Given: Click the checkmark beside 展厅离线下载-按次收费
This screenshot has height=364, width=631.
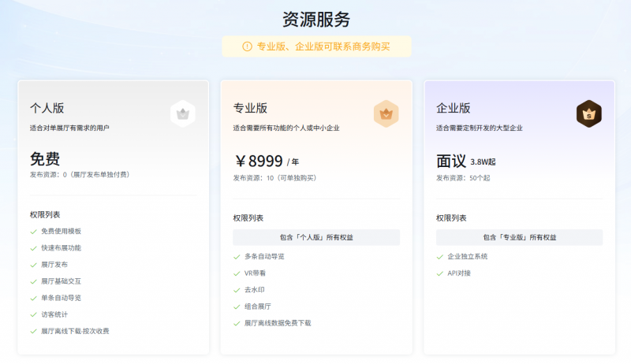Looking at the screenshot, I should (x=33, y=332).
